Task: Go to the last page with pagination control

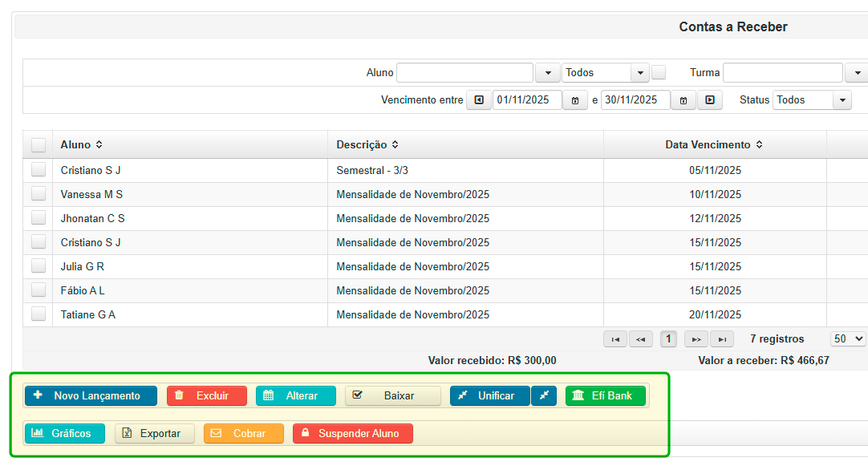Action: pyautogui.click(x=722, y=338)
